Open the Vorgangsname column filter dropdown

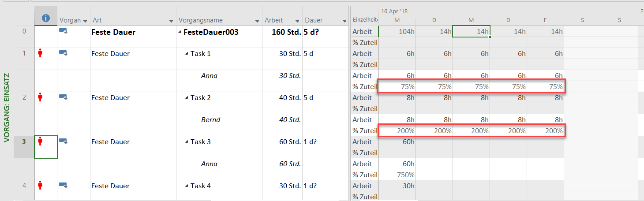point(258,21)
